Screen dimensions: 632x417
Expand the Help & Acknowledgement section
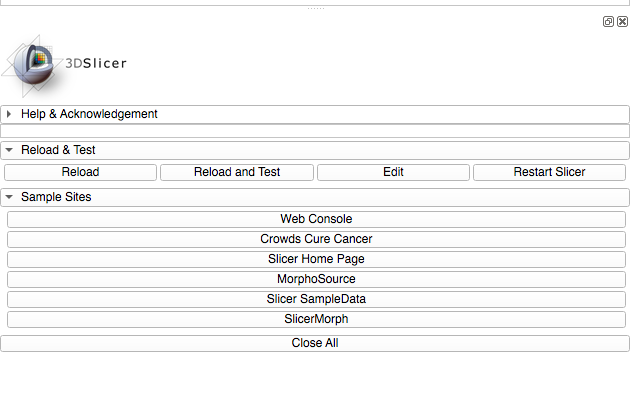coord(9,114)
